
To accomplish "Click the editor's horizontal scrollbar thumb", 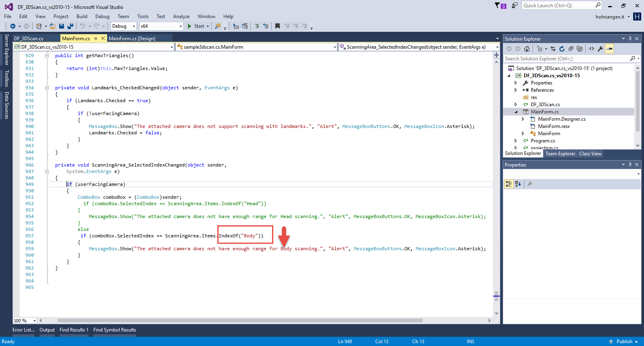I will (x=240, y=321).
